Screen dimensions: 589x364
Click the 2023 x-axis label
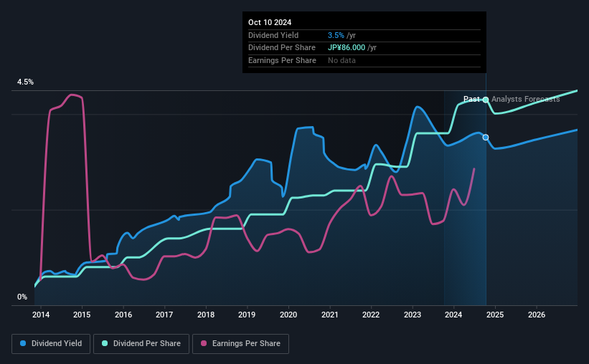[x=413, y=315]
